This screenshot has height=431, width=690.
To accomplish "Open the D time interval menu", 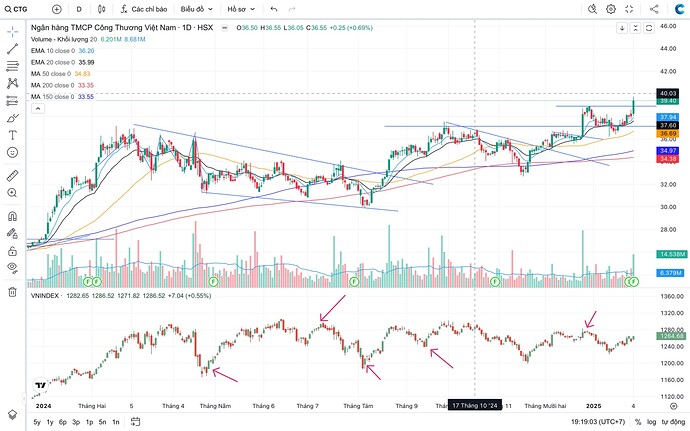I will coord(79,9).
